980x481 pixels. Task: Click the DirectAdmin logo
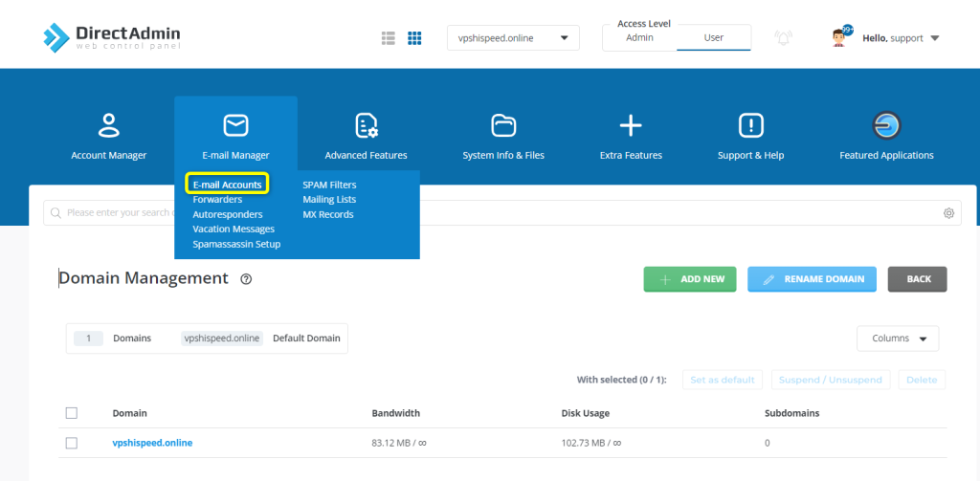112,37
